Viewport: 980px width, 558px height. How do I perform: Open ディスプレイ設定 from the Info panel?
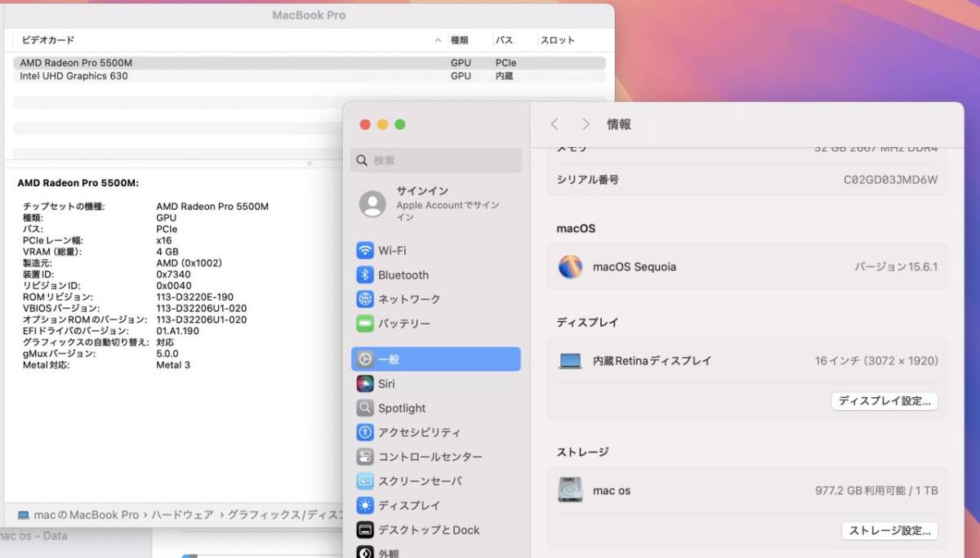coord(884,401)
